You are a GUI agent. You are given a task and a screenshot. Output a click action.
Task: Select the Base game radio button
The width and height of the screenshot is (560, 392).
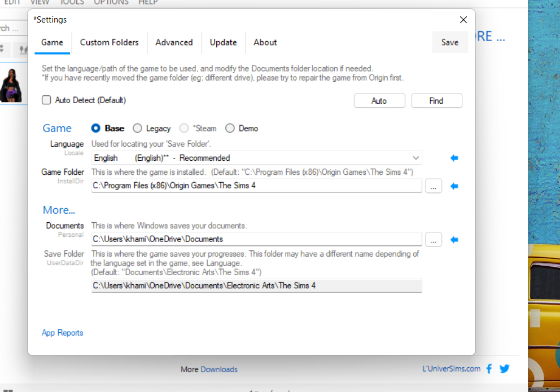coord(96,128)
